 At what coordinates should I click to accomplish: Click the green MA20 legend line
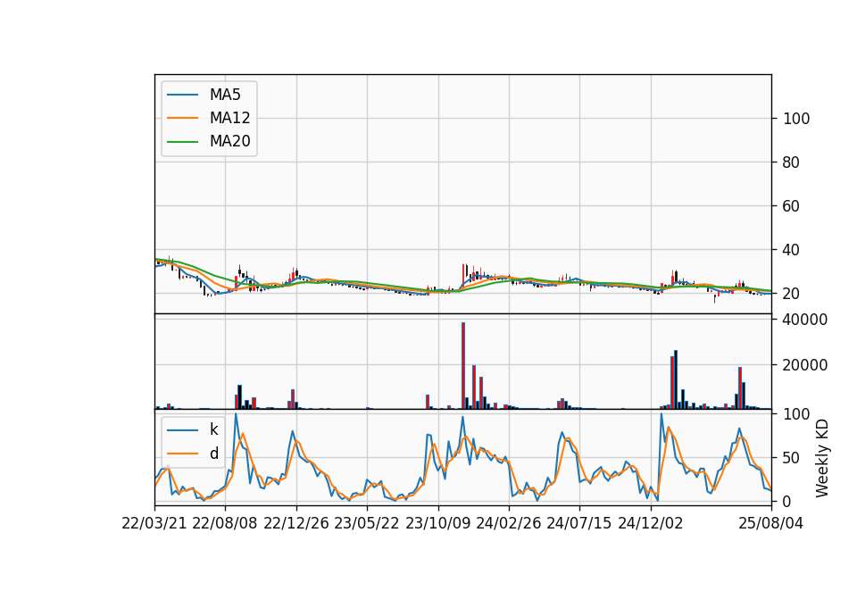182,142
